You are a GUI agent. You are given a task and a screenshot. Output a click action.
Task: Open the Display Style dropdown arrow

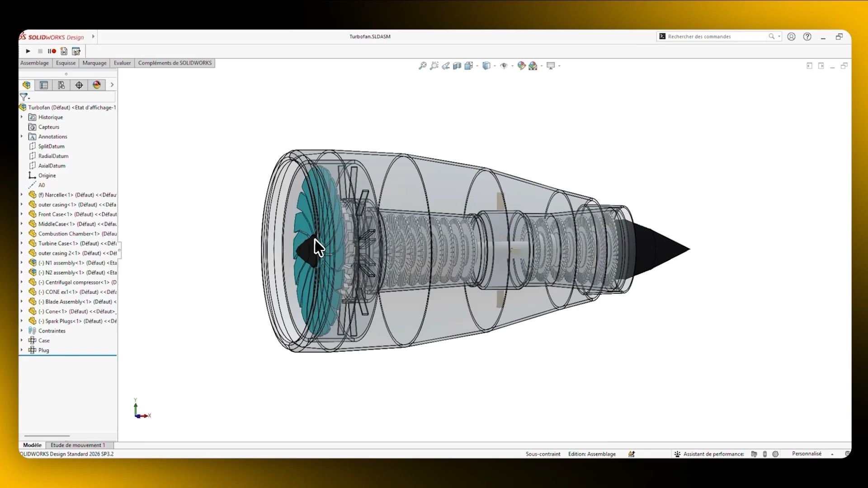pos(495,66)
